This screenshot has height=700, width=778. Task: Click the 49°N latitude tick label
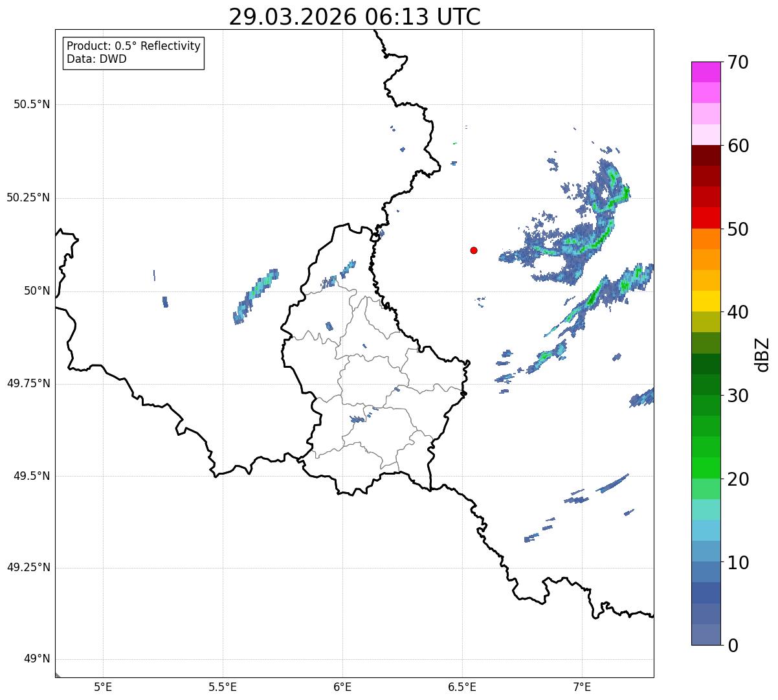pos(37,659)
